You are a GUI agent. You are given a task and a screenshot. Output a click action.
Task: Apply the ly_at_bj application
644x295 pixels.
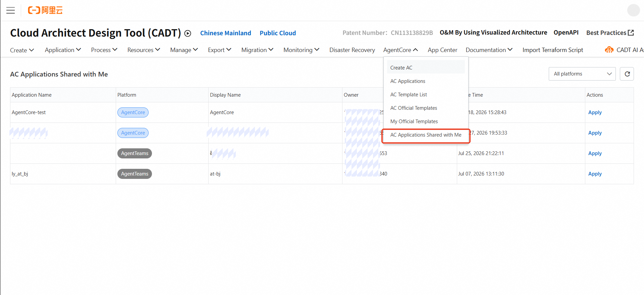pos(595,174)
